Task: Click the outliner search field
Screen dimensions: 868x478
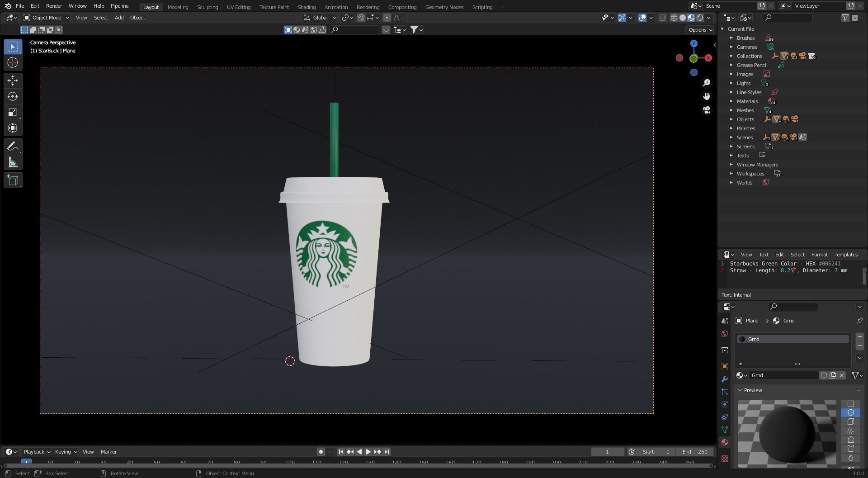Action: pos(788,18)
